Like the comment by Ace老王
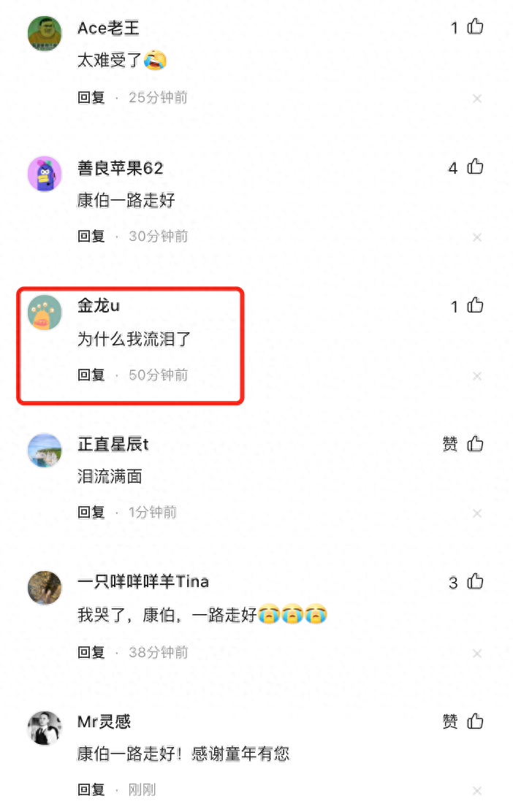Viewport: 513px width, 812px height. pyautogui.click(x=475, y=26)
